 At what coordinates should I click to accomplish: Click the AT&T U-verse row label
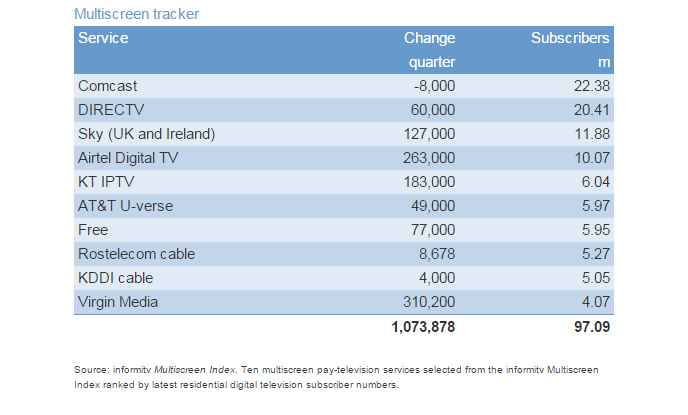[x=125, y=206]
